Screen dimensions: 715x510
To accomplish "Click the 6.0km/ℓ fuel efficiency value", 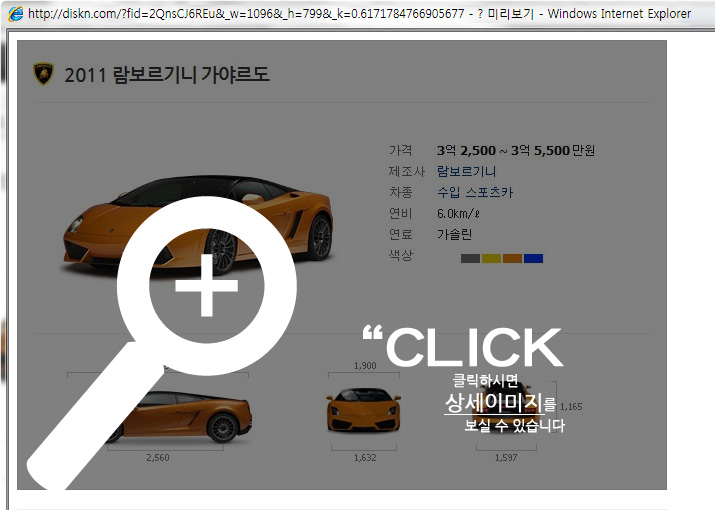I will (x=458, y=213).
